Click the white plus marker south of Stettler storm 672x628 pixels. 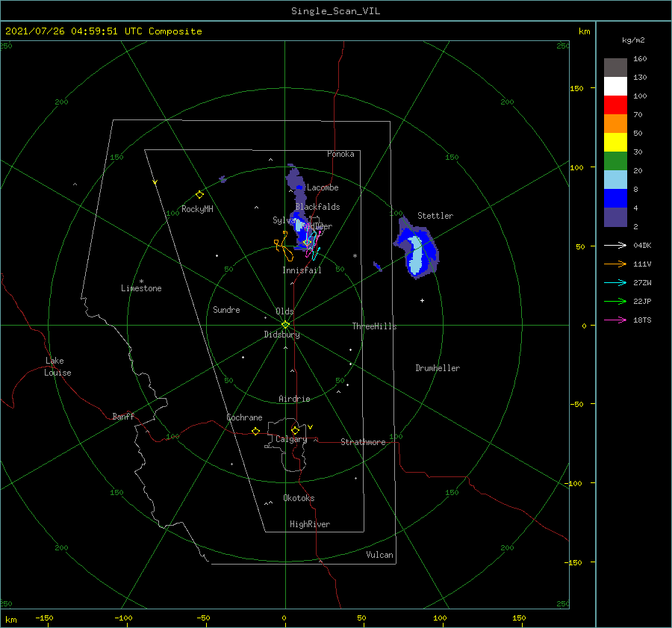(422, 300)
